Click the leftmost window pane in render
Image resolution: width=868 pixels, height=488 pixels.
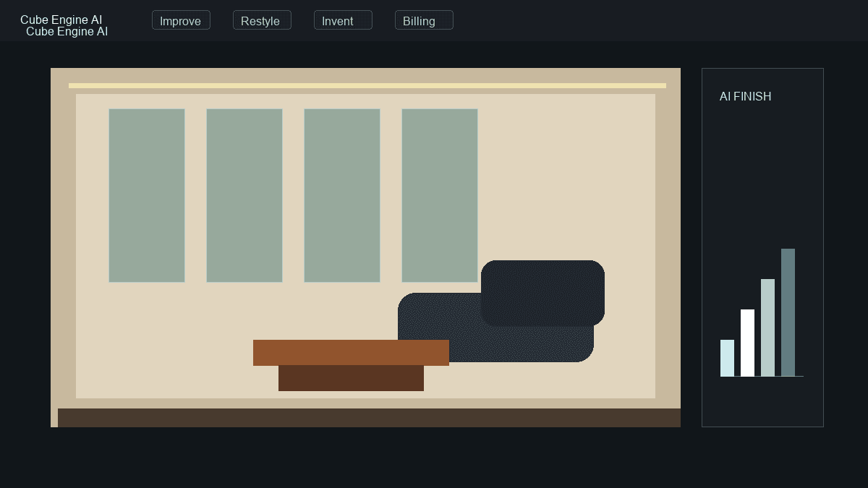click(x=147, y=195)
